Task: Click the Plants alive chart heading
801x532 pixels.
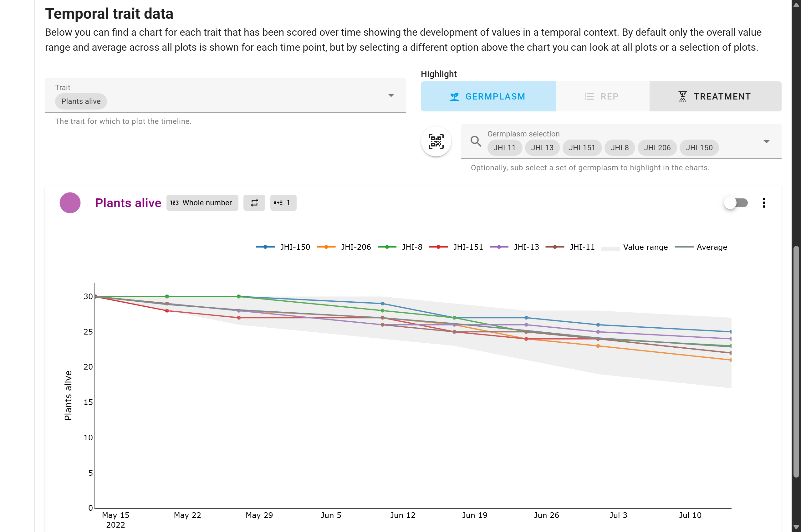Action: 128,203
